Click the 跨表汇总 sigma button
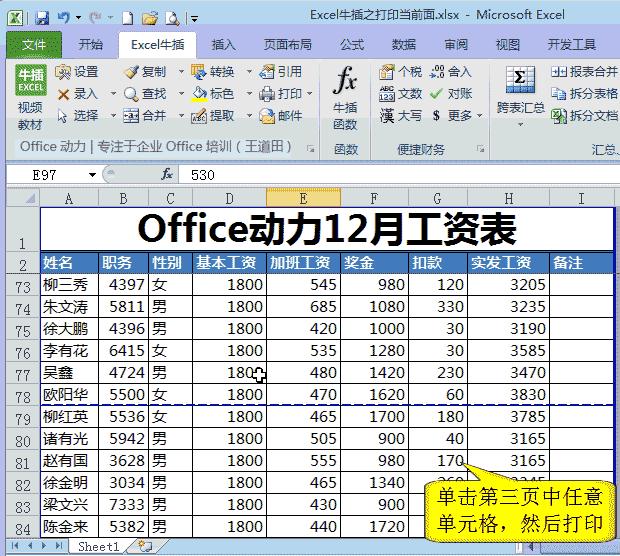 point(520,92)
